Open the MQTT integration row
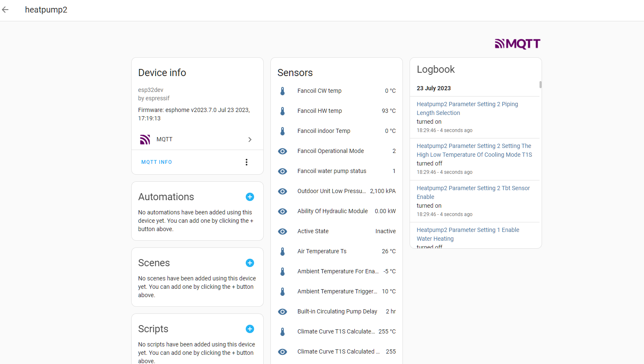Viewport: 644px width, 364px height. pos(196,140)
